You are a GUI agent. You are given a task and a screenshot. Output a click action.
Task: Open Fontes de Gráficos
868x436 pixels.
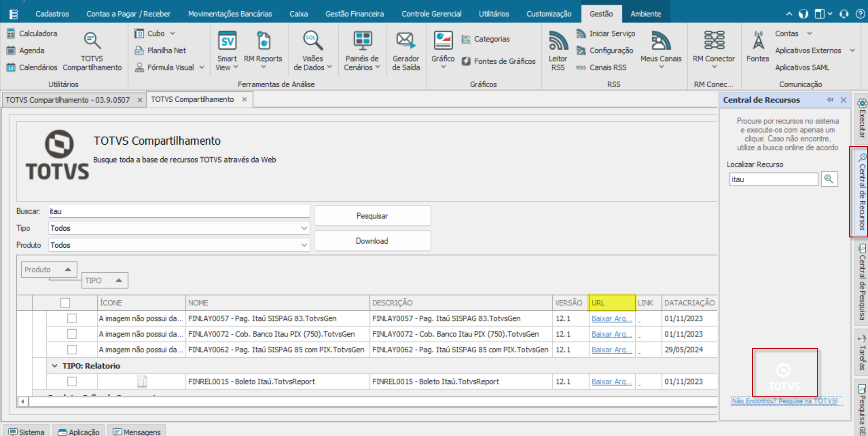pyautogui.click(x=498, y=61)
